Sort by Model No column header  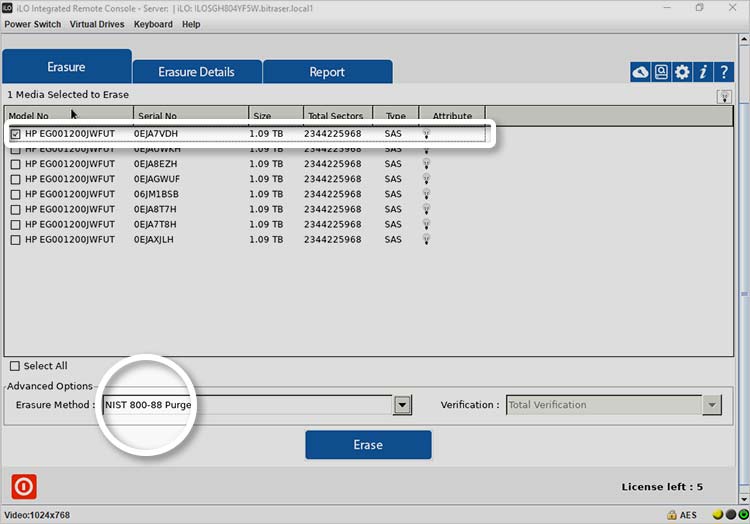tap(69, 116)
